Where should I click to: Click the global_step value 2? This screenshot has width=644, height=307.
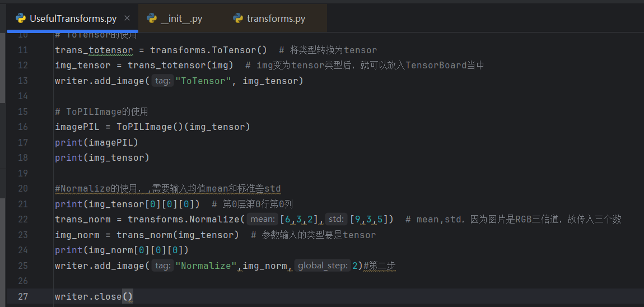tap(355, 266)
